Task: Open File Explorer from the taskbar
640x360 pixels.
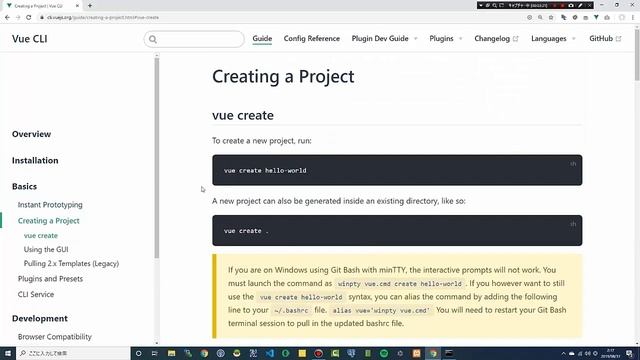Action: (x=171, y=353)
